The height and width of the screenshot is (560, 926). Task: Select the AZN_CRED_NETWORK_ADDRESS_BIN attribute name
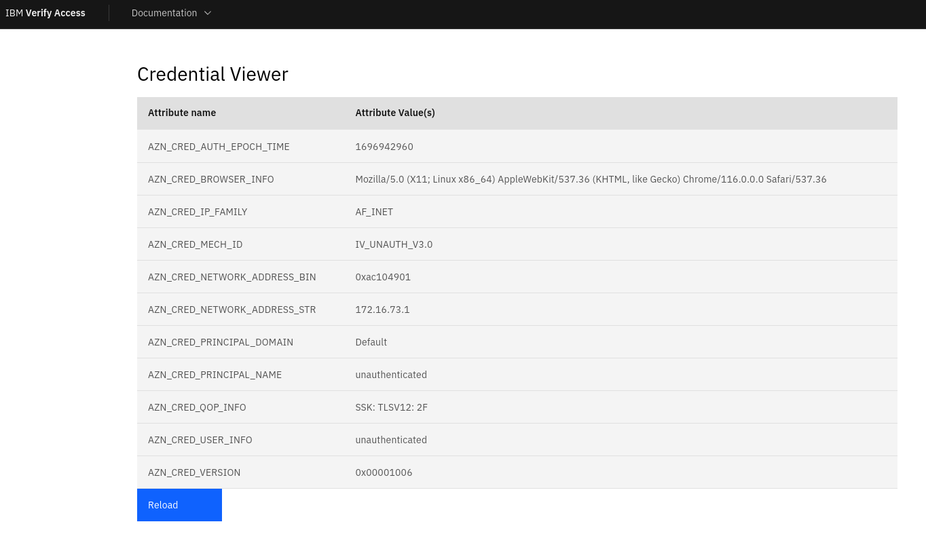[x=232, y=277]
